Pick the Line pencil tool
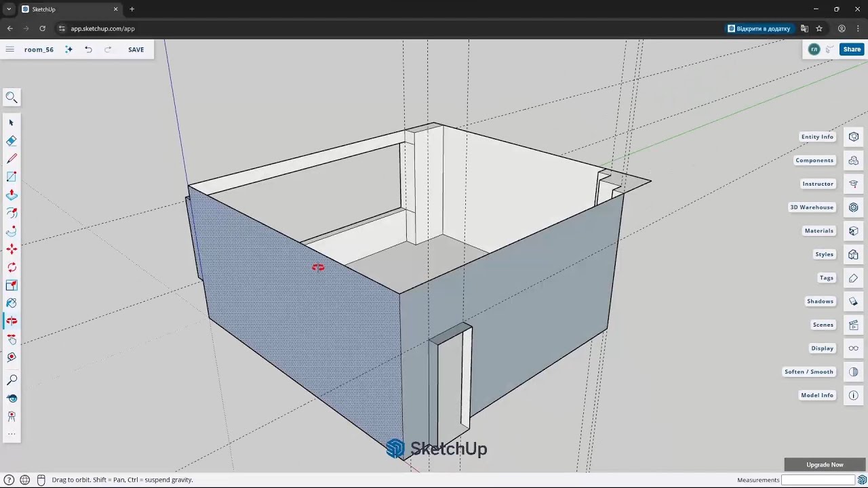The height and width of the screenshot is (488, 868). click(x=12, y=159)
